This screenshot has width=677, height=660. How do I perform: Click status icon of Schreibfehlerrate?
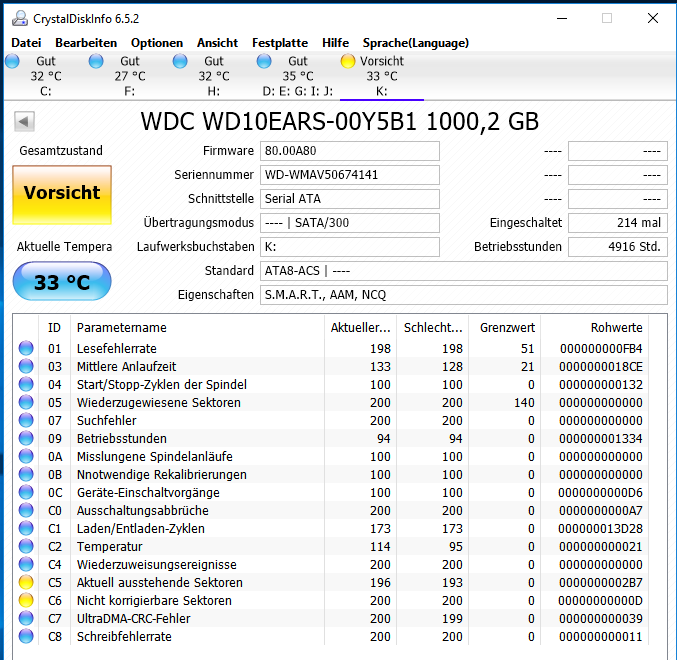(26, 637)
